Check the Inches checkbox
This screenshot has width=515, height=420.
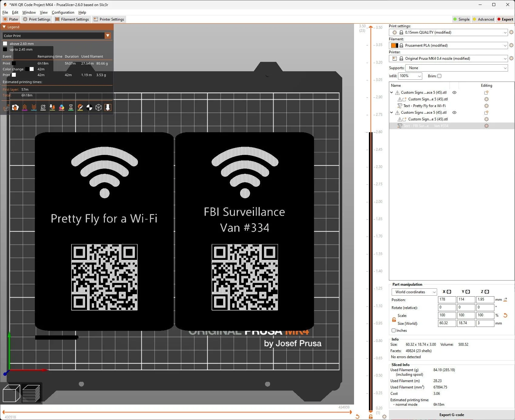393,331
